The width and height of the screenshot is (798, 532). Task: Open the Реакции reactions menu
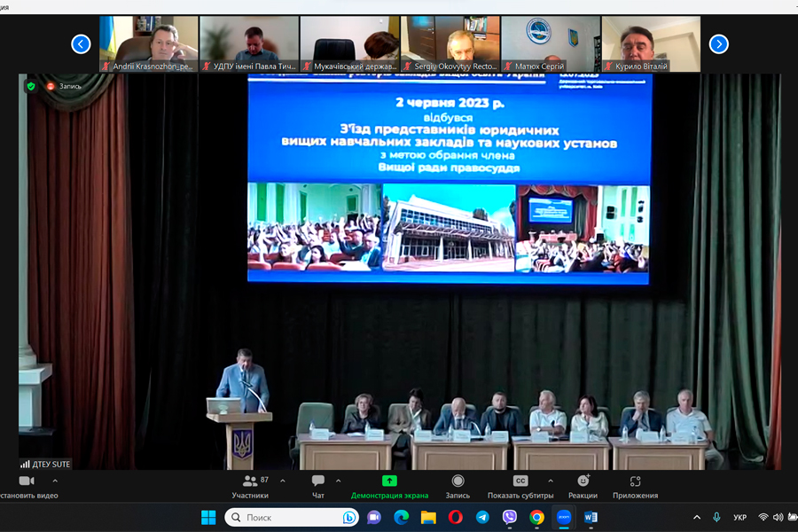[x=583, y=487]
